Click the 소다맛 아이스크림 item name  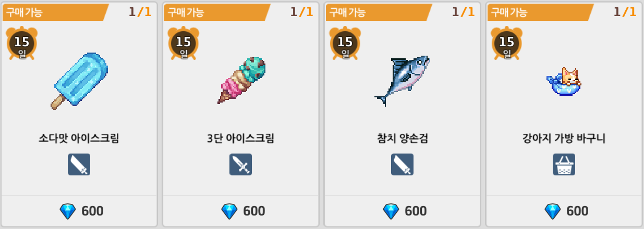click(79, 139)
